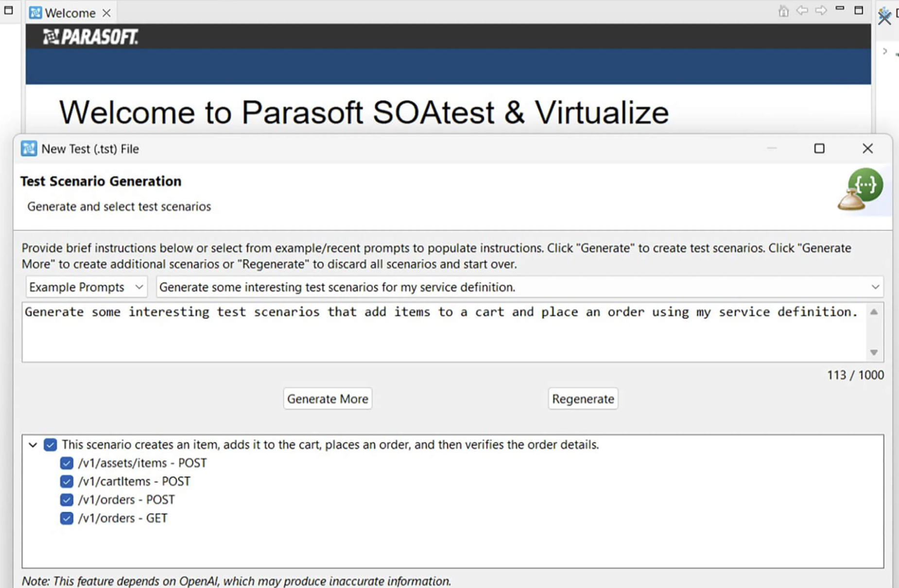This screenshot has height=588, width=899.
Task: Click the gray X icon in the right-side panel
Action: point(884,18)
